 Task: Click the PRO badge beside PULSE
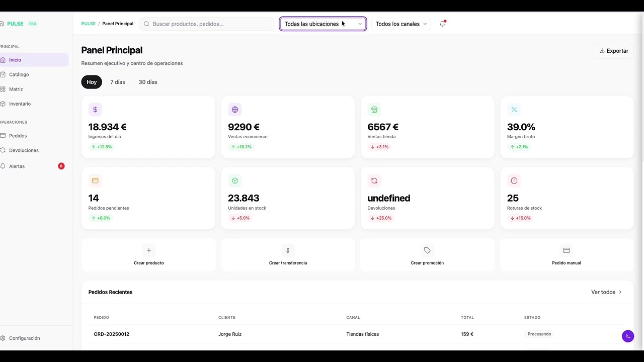click(33, 24)
